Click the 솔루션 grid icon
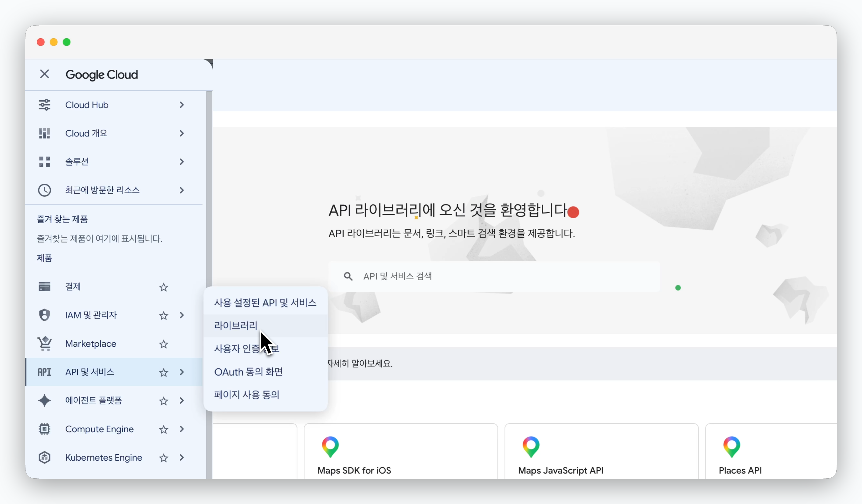Viewport: 862px width, 504px height. pyautogui.click(x=44, y=162)
